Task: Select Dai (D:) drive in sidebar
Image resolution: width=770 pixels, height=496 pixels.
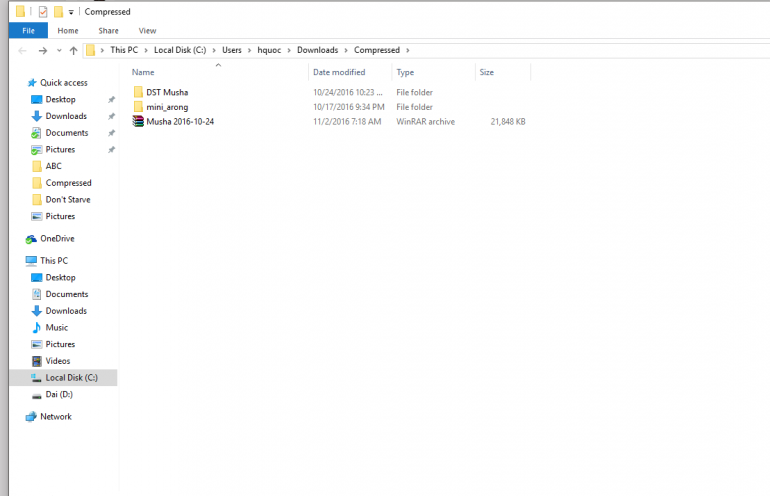Action: tap(59, 394)
